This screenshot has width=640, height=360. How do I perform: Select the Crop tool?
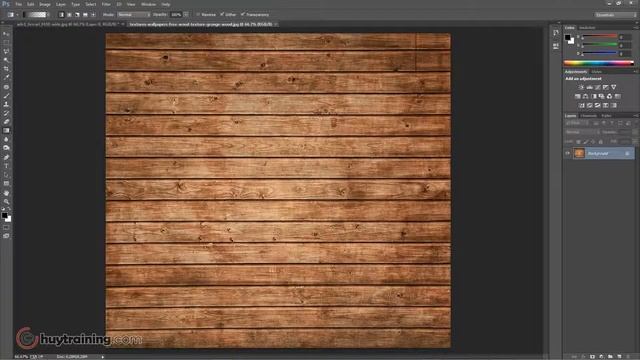coord(6,69)
